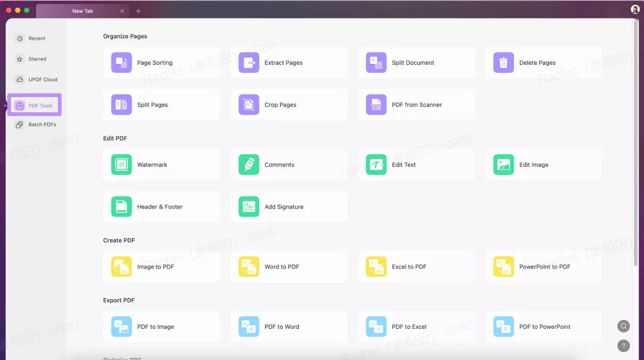Image resolution: width=644 pixels, height=360 pixels.
Task: Click the Delete Pages trash icon
Action: (503, 62)
